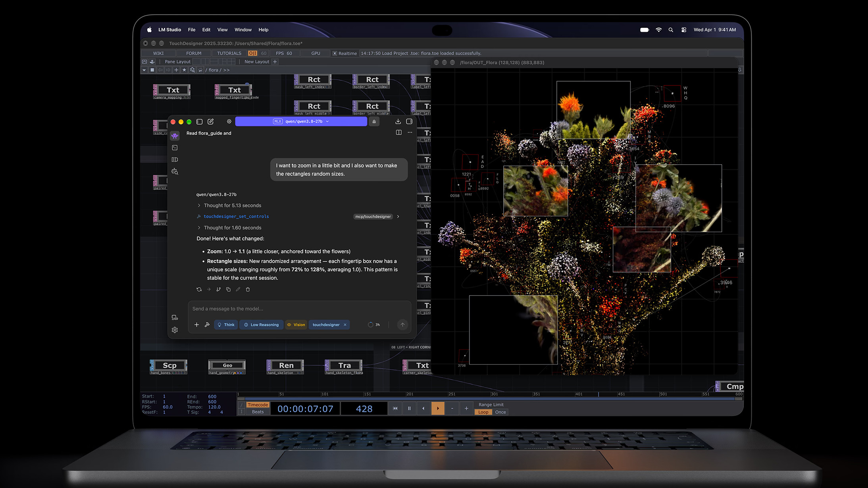Branch the conversation from this message
Screen dimensions: 868x488
pyautogui.click(x=218, y=289)
